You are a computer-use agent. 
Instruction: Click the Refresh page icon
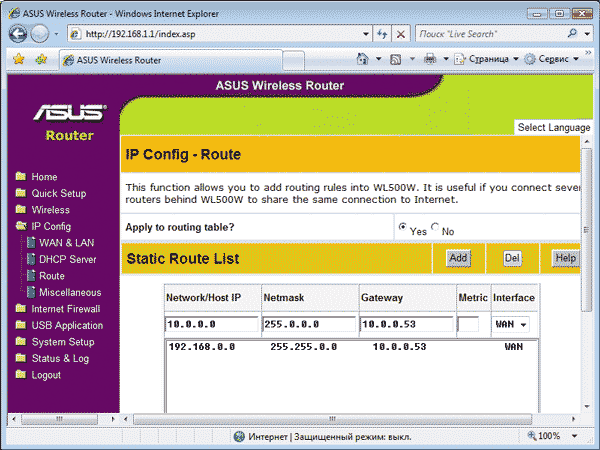coord(382,34)
